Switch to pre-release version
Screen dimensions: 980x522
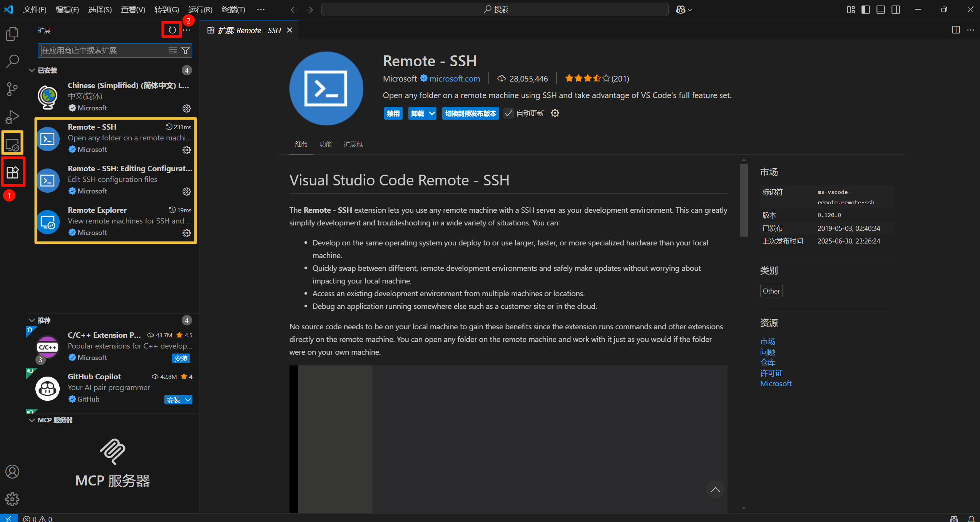[470, 113]
